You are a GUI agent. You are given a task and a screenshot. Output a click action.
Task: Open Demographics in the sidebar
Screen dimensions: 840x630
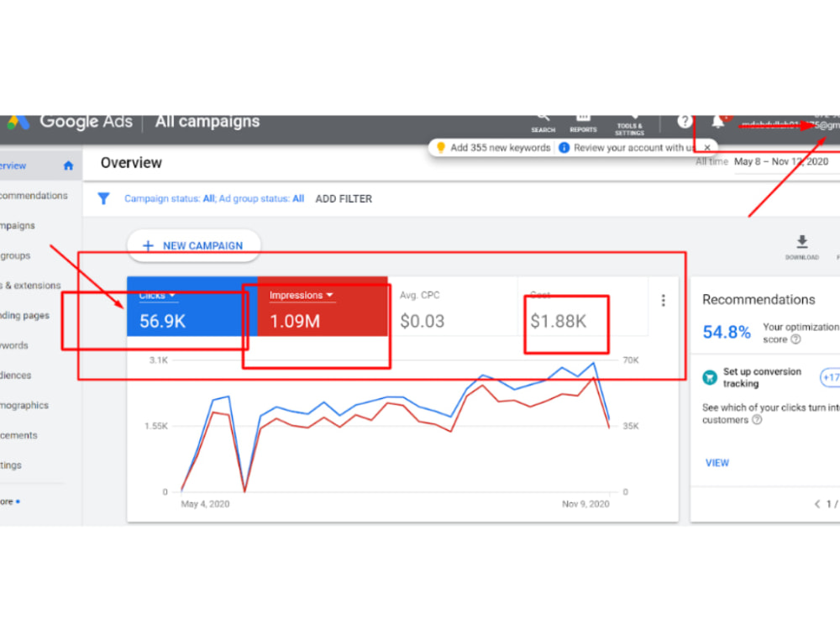tap(24, 406)
